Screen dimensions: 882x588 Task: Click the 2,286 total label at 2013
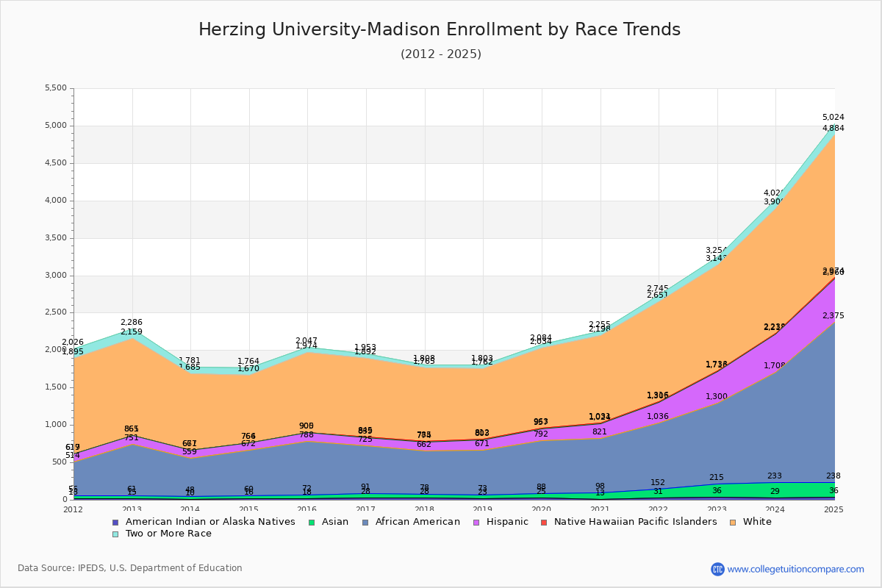(132, 323)
